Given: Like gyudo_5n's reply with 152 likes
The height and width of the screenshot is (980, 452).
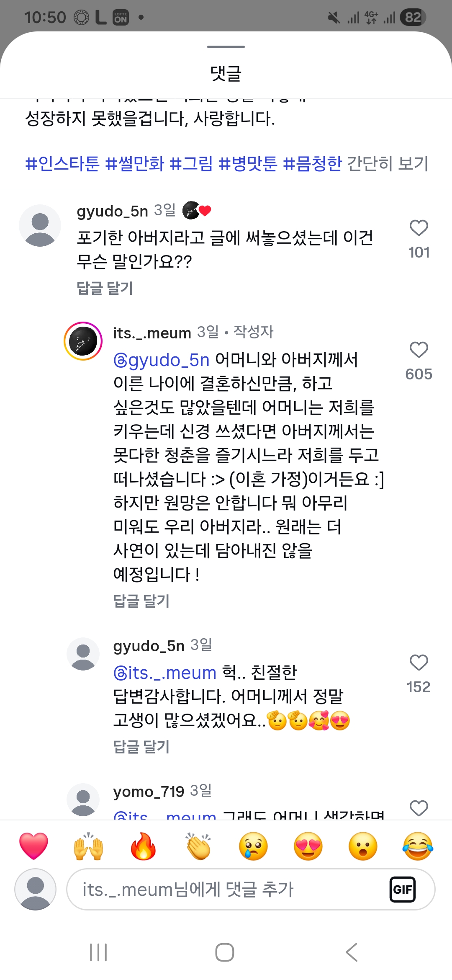Looking at the screenshot, I should pos(419,663).
